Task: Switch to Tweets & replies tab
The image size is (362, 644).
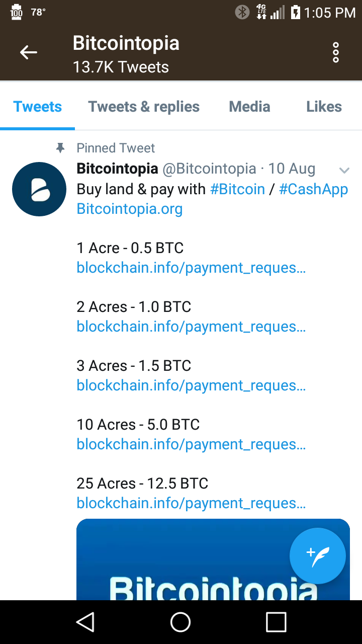Action: tap(144, 107)
